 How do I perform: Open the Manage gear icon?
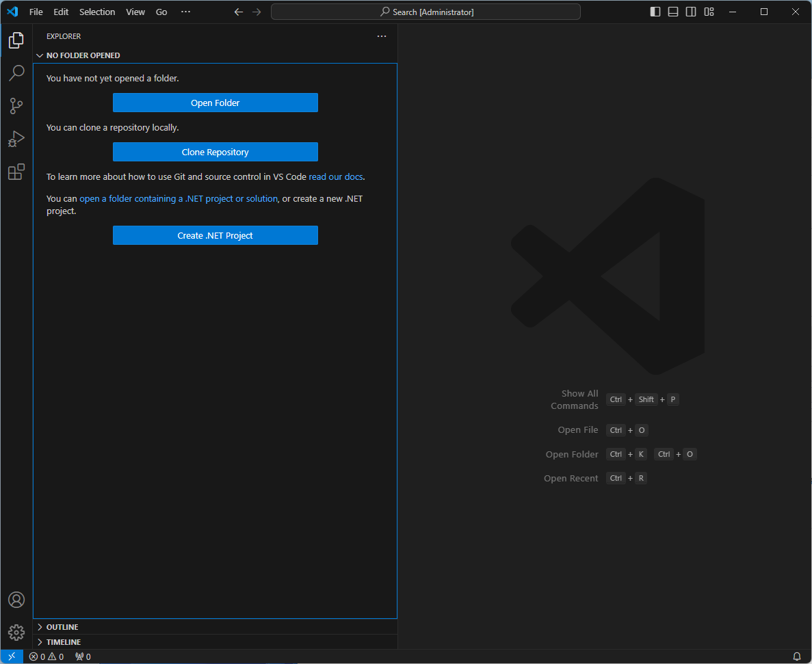point(16,633)
